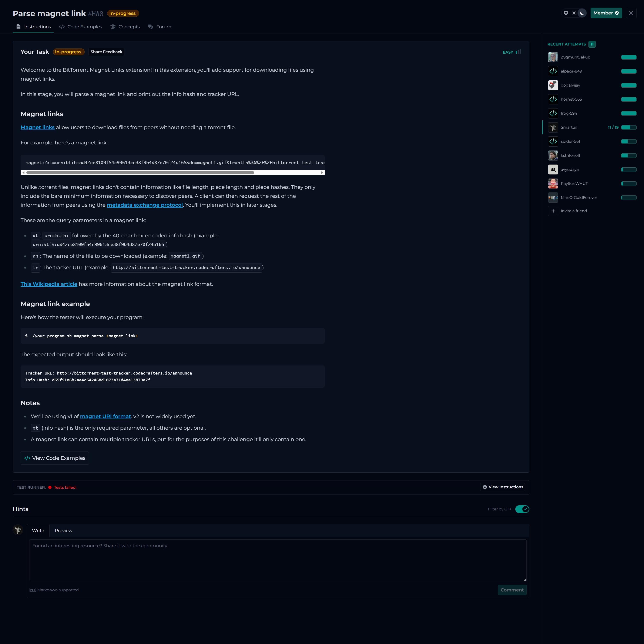Open ZygmuntJakub's avatar thumbnail
Viewport: 644px width, 644px height.
553,57
